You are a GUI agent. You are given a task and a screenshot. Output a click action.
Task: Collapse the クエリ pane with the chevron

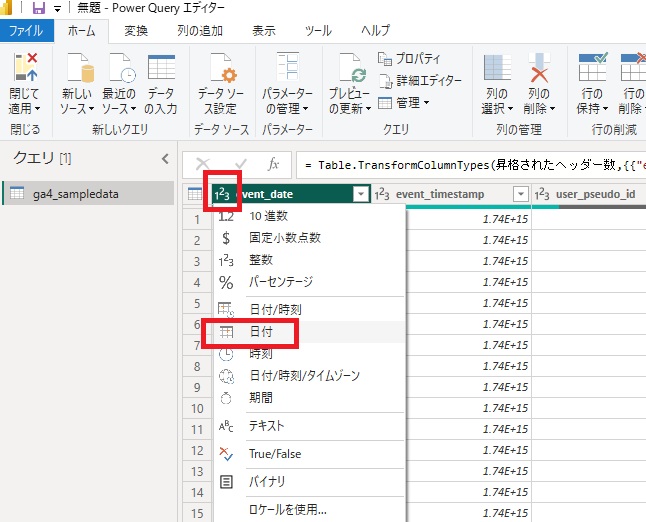pos(165,159)
